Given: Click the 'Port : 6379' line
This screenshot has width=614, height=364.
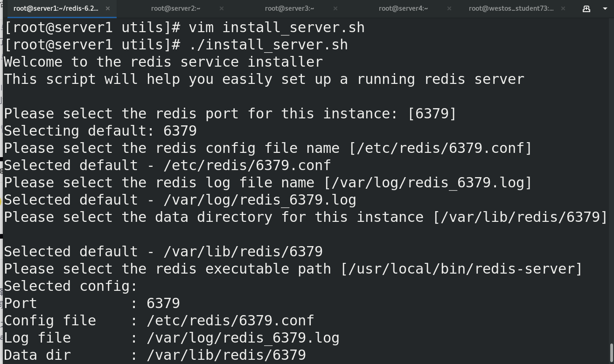Looking at the screenshot, I should click(x=92, y=303).
